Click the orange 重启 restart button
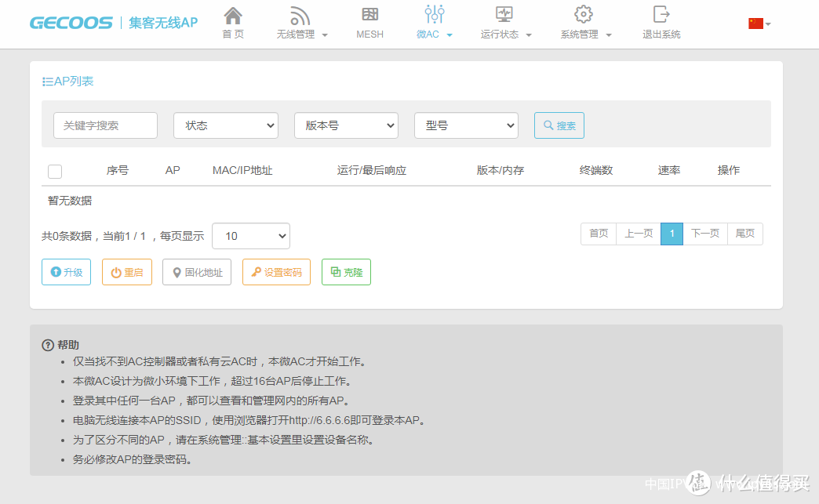This screenshot has width=819, height=504. click(x=127, y=272)
